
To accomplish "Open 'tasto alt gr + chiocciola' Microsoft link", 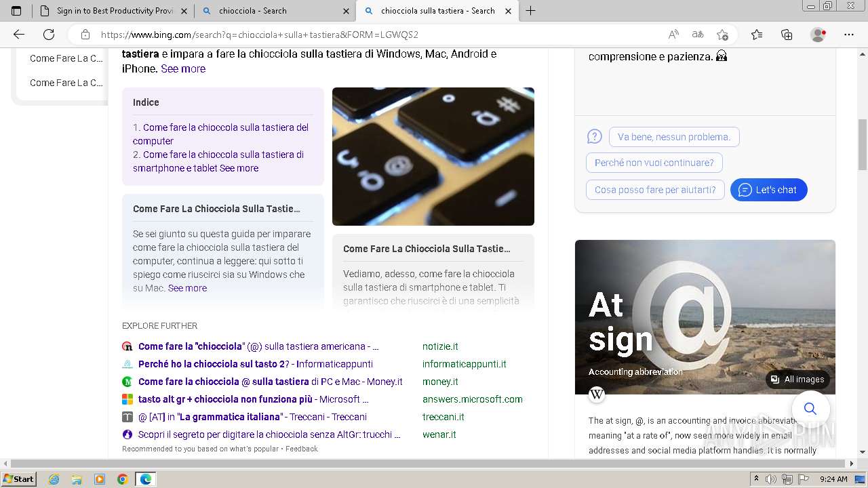I will 254,399.
